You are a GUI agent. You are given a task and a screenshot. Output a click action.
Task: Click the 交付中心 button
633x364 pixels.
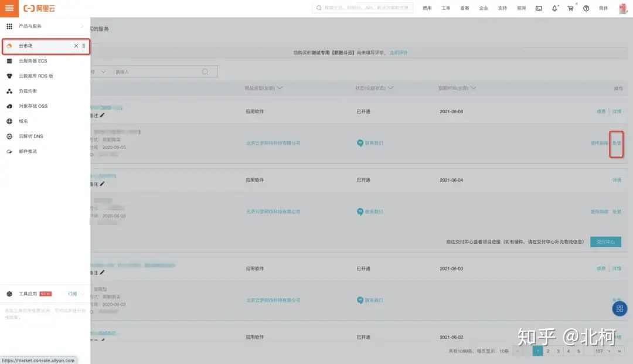[605, 241]
